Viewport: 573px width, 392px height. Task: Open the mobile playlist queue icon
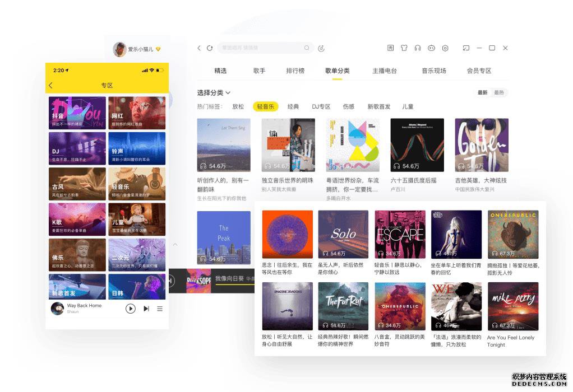pos(160,309)
